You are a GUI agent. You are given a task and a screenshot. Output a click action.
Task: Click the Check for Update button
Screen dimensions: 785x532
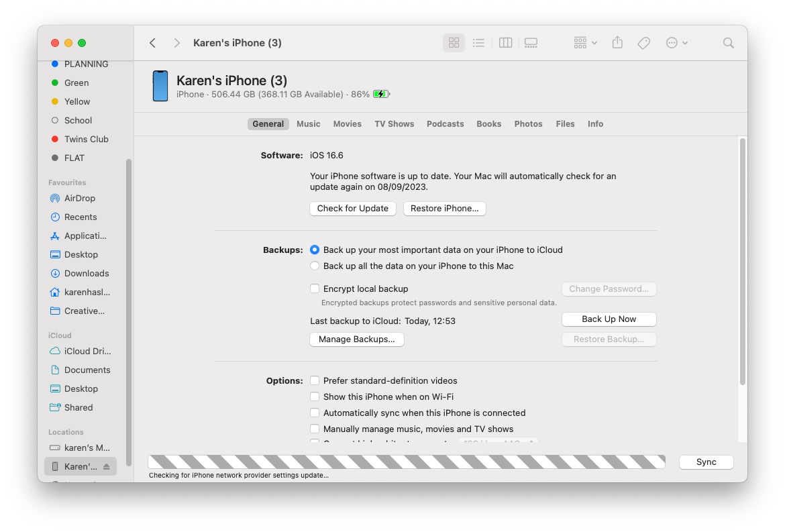click(352, 209)
